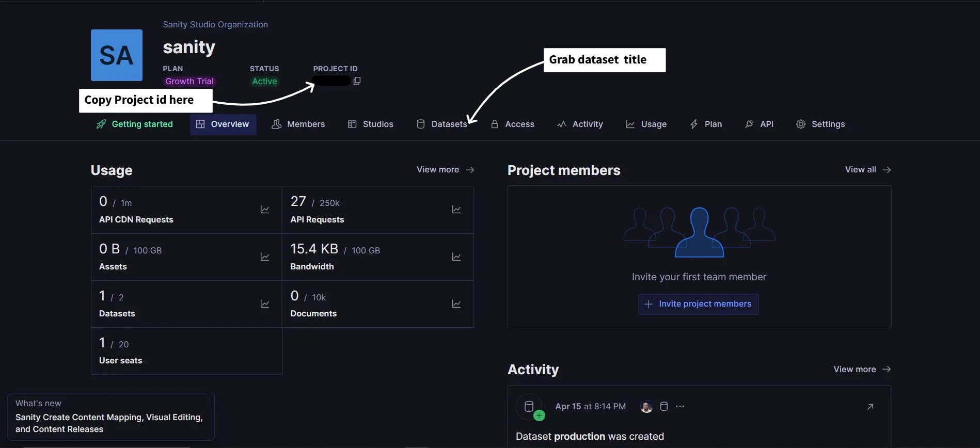Image resolution: width=980 pixels, height=448 pixels.
Task: Click the arrow beside View all
Action: click(887, 170)
